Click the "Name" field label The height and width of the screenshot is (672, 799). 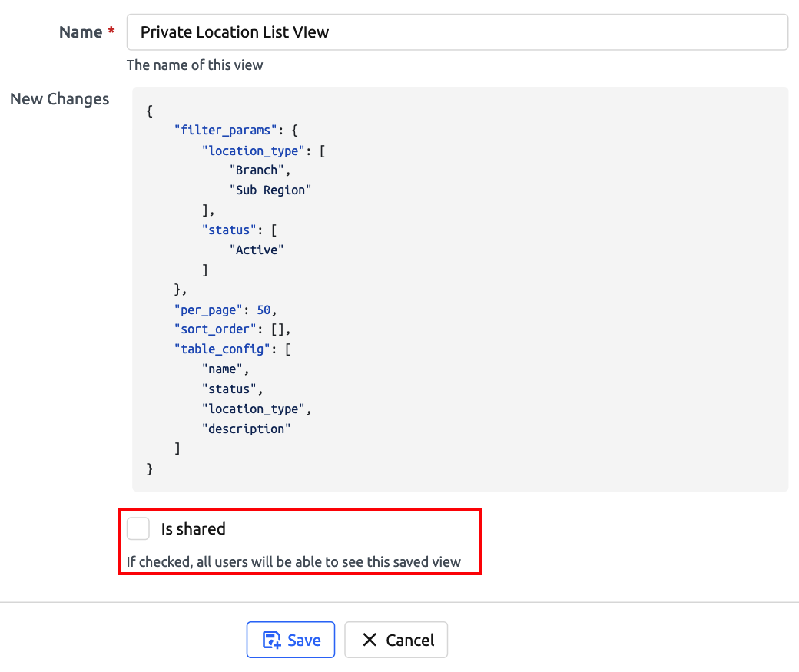tap(81, 32)
